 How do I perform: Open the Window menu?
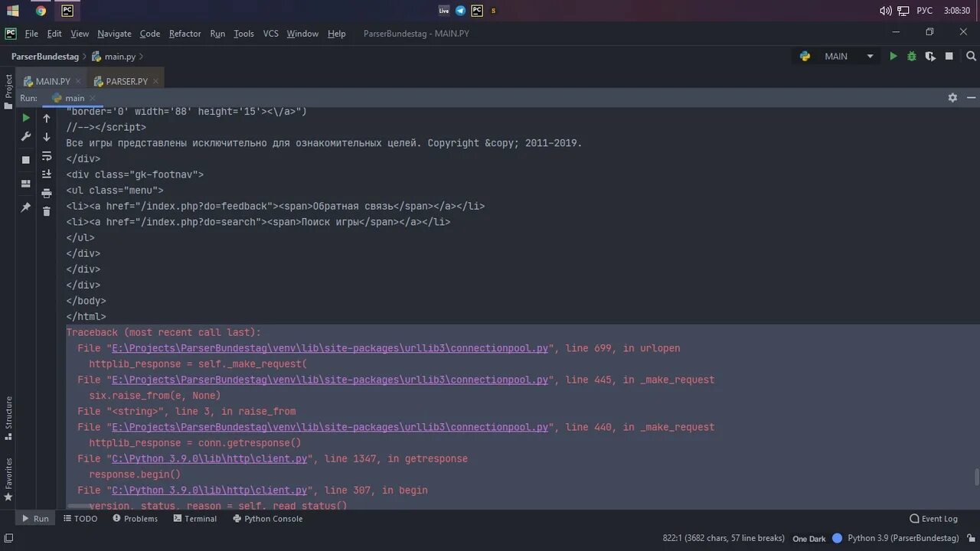pos(302,34)
